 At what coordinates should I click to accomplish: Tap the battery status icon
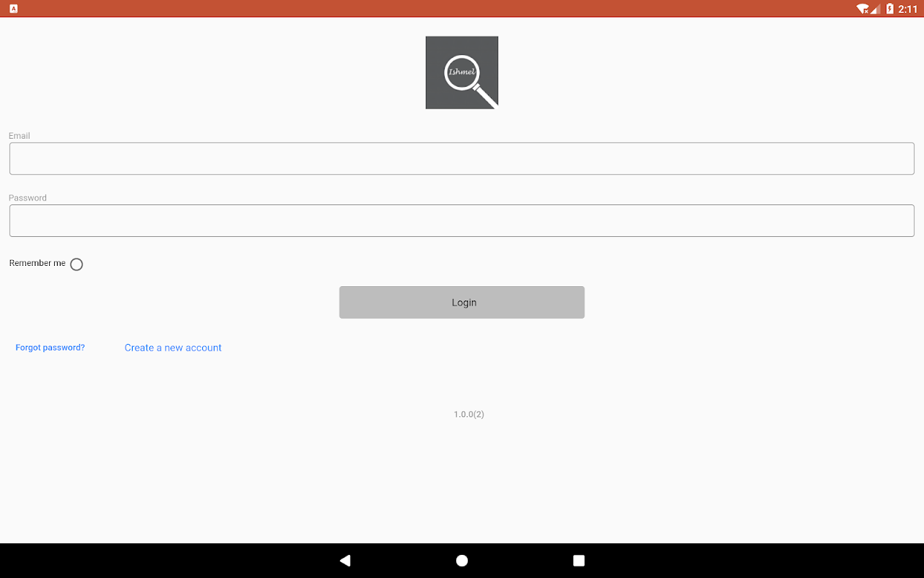(x=890, y=9)
